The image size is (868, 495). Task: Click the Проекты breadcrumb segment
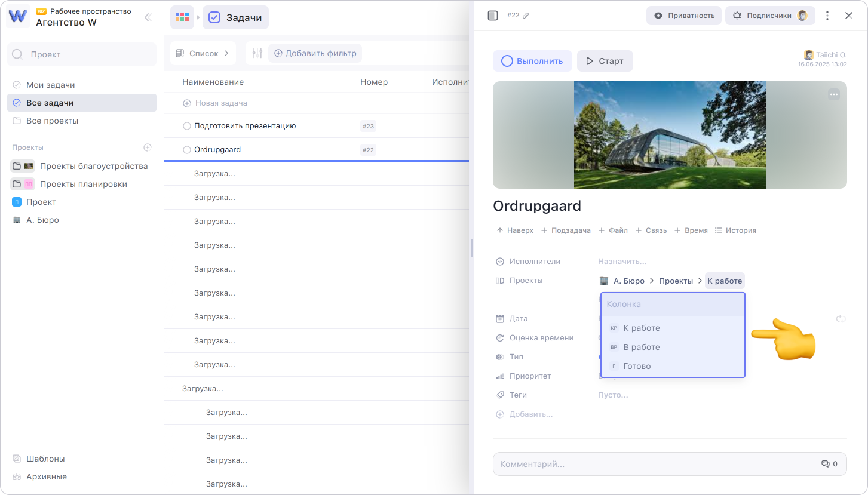pos(676,281)
